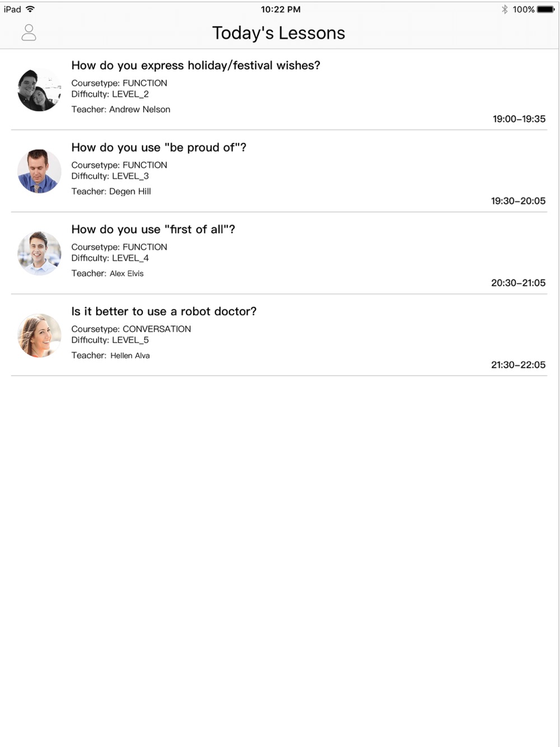The height and width of the screenshot is (747, 560).
Task: Open Degen Hill's avatar photo
Action: [x=39, y=171]
